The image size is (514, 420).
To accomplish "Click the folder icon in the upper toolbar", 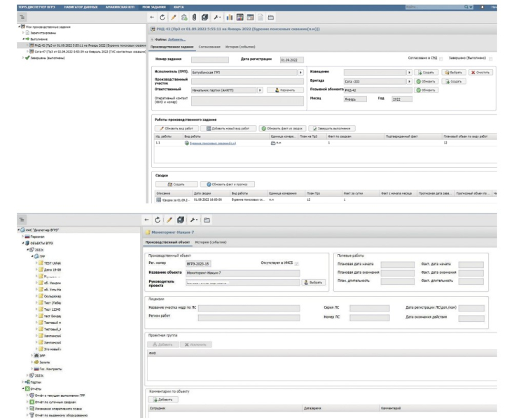I will coord(271,17).
